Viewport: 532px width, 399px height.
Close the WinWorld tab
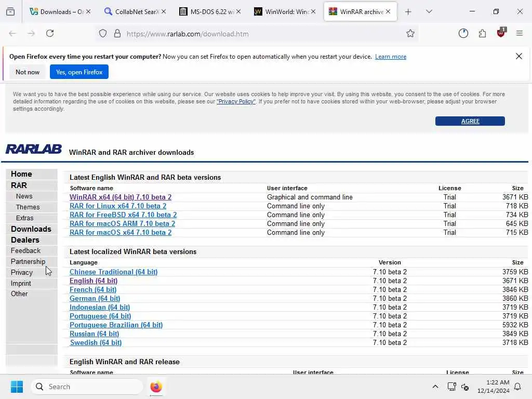point(313,11)
